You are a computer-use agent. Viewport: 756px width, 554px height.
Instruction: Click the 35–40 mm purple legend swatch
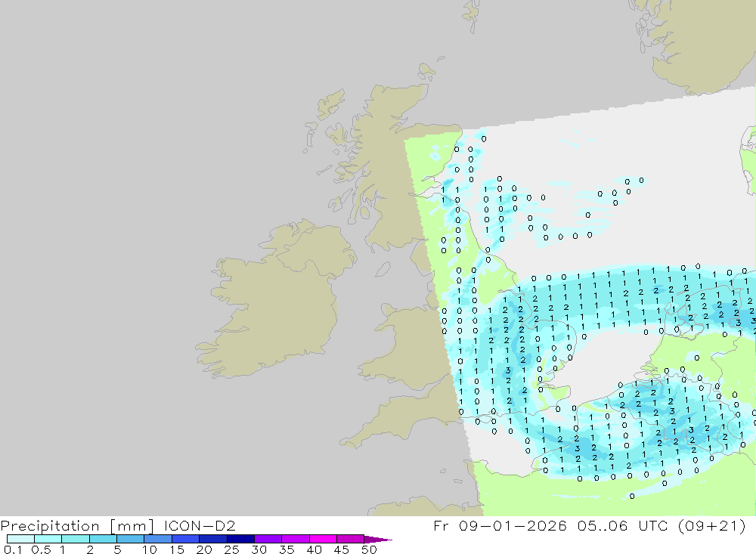(296, 539)
